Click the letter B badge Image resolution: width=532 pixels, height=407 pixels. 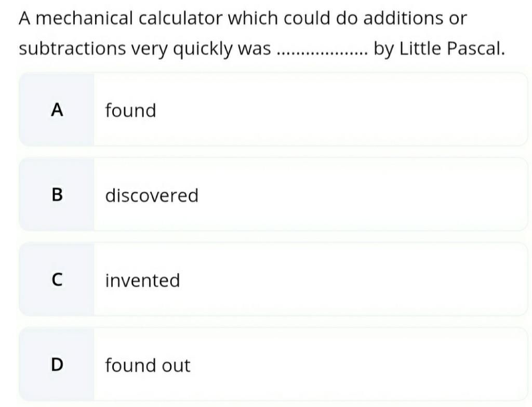pos(57,194)
